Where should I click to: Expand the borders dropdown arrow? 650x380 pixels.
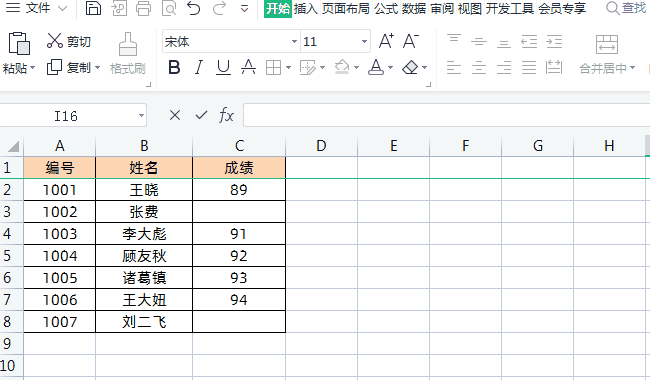(x=289, y=68)
